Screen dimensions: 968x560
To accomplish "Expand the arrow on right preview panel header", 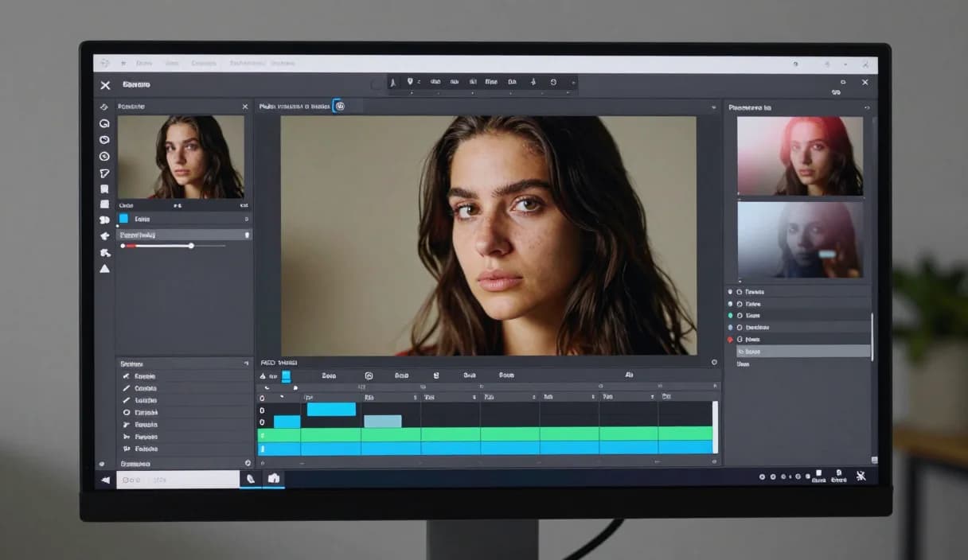I will pos(867,107).
